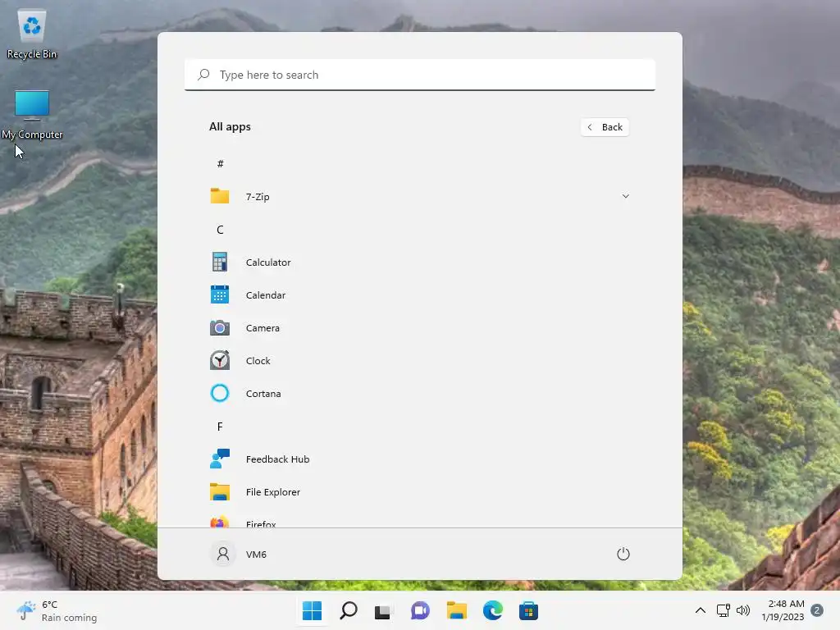The width and height of the screenshot is (840, 630).
Task: Click the All apps heading
Action: click(230, 127)
